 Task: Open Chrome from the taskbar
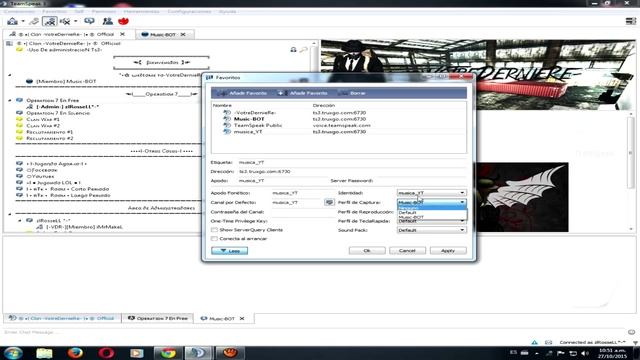pos(168,353)
